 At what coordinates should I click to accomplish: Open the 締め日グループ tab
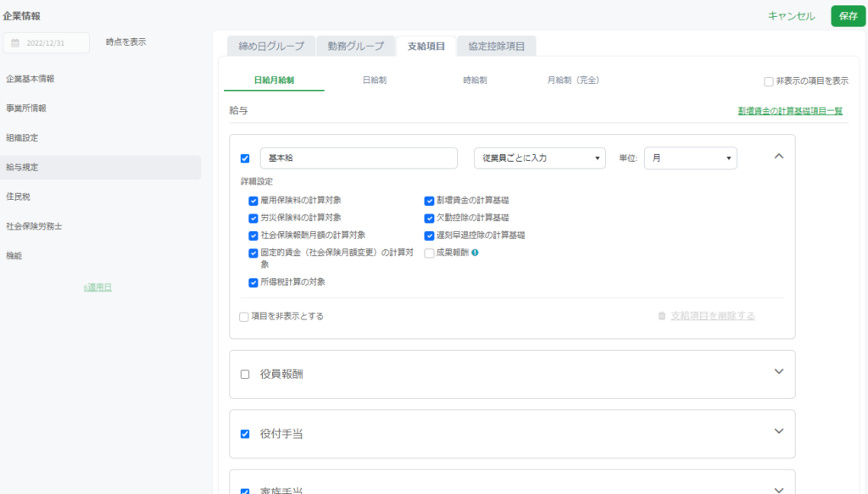271,47
